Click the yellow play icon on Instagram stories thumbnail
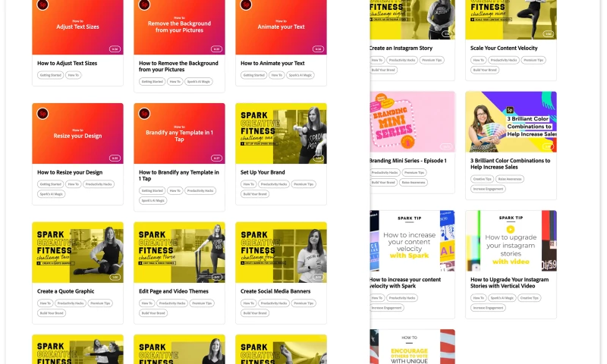607x364 pixels. (x=511, y=229)
